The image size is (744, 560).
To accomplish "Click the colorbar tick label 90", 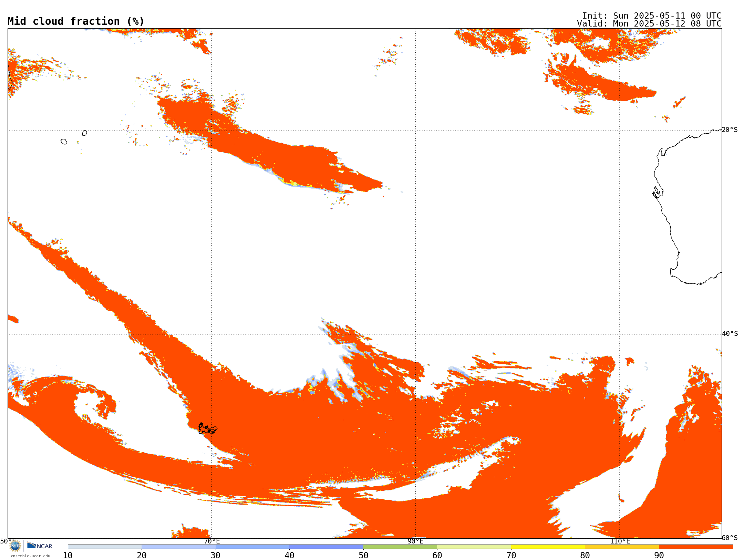I will 659,556.
